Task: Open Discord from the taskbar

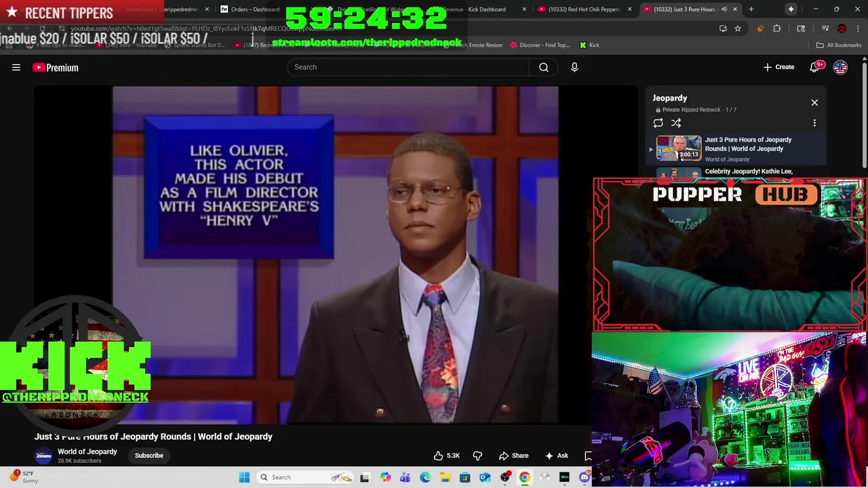Action: pos(585,477)
